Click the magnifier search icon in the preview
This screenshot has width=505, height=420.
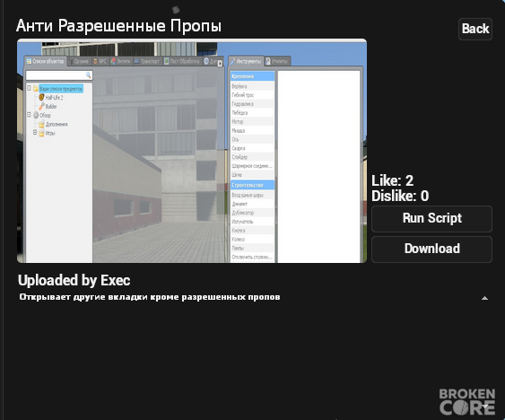point(88,75)
